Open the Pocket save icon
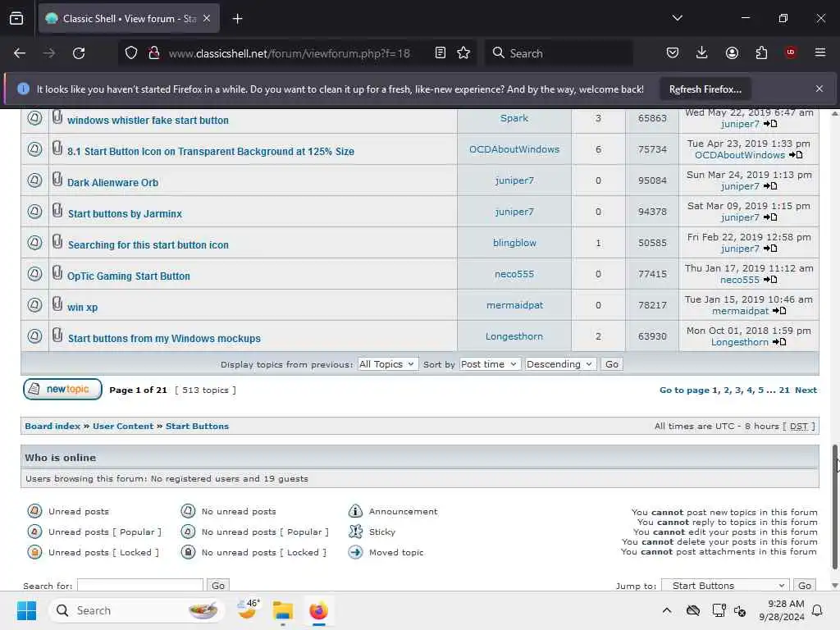840x630 pixels. pyautogui.click(x=673, y=53)
